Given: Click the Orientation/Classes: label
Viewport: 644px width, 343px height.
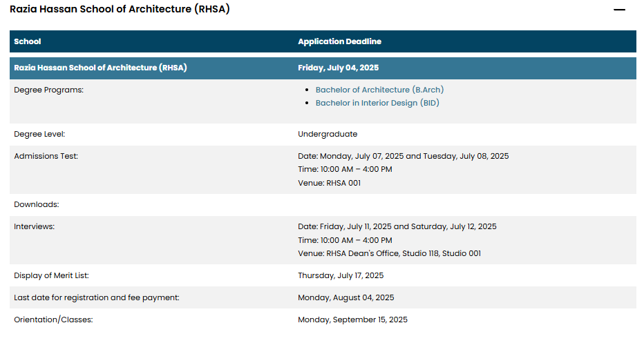Looking at the screenshot, I should (53, 320).
